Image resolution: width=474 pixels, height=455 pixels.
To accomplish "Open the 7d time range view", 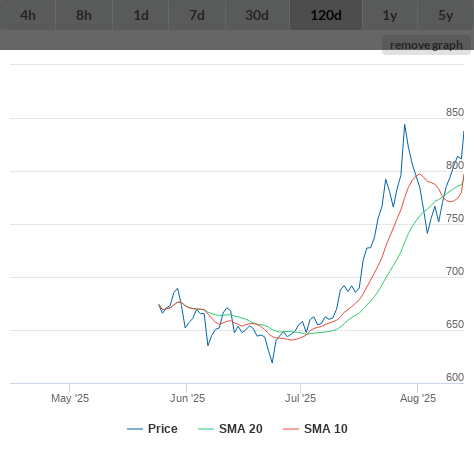I will click(197, 15).
